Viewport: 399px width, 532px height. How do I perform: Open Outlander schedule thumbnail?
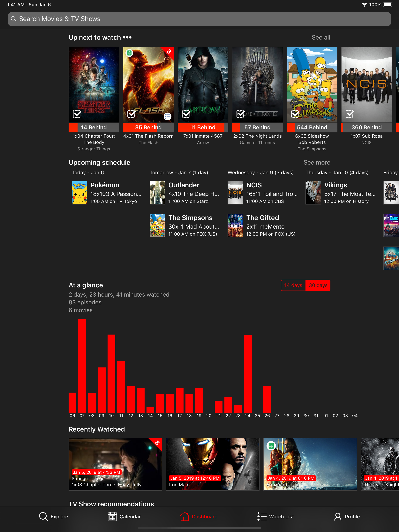(x=157, y=193)
